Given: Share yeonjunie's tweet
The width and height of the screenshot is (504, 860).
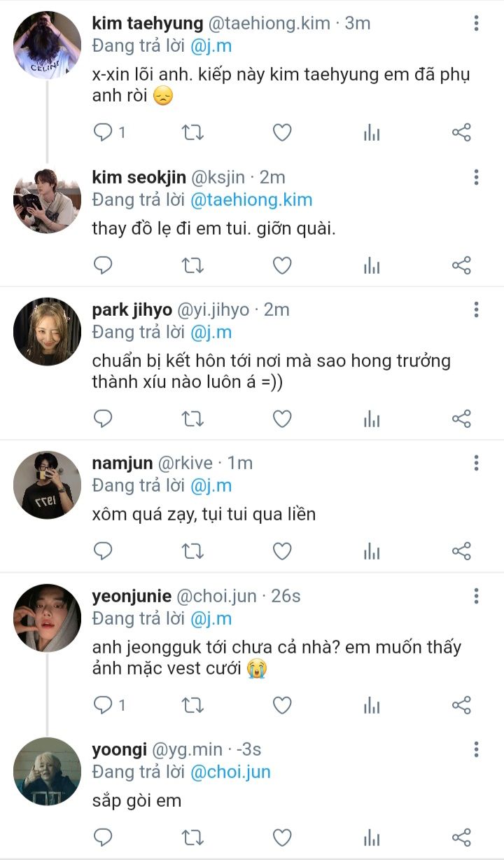Looking at the screenshot, I should [x=461, y=705].
